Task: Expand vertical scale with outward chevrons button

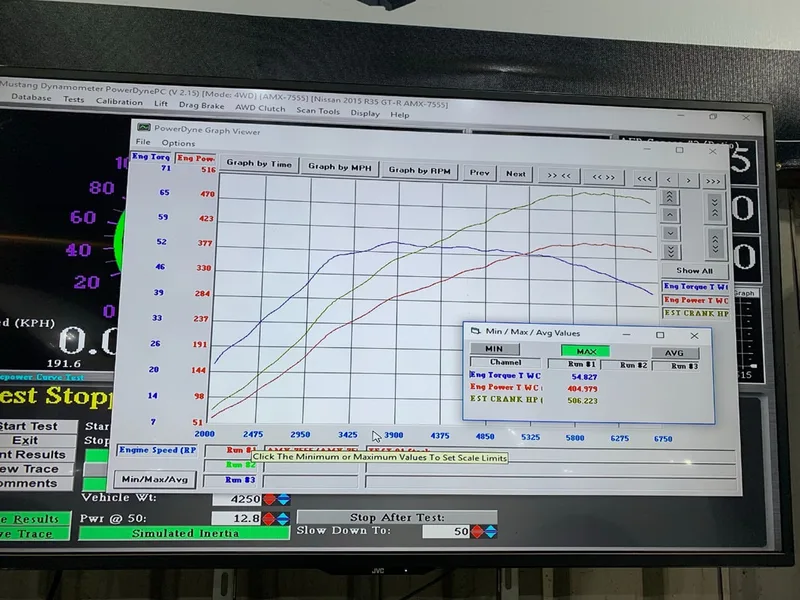Action: tap(715, 243)
